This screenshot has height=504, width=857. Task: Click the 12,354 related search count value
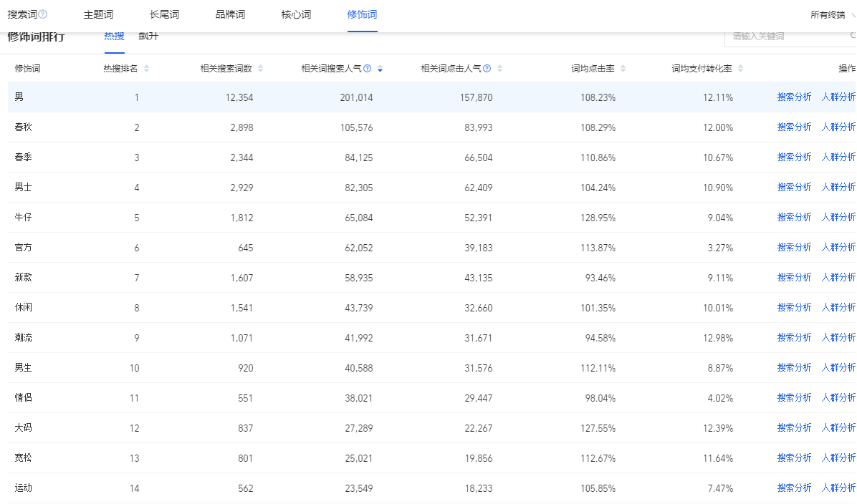(239, 98)
